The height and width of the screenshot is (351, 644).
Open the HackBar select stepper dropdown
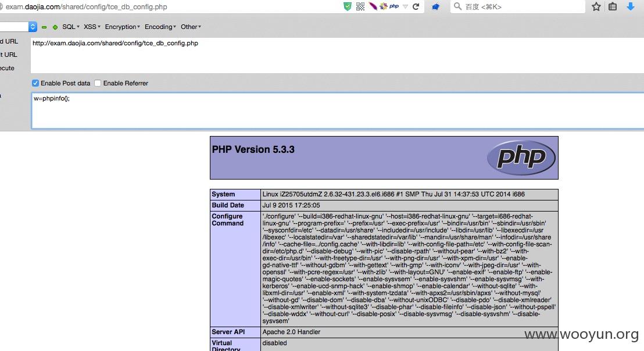coord(33,27)
